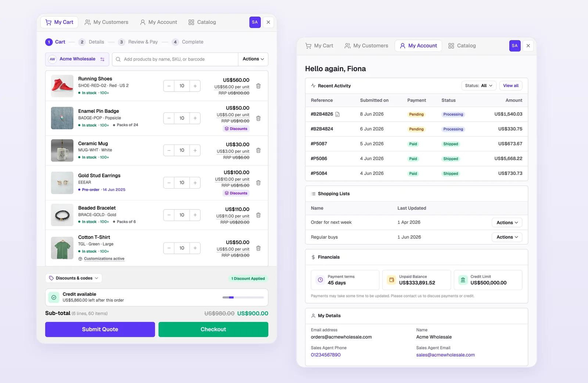Open Customizations active link on Cotton T-Shirt
The height and width of the screenshot is (383, 588).
[x=104, y=259]
